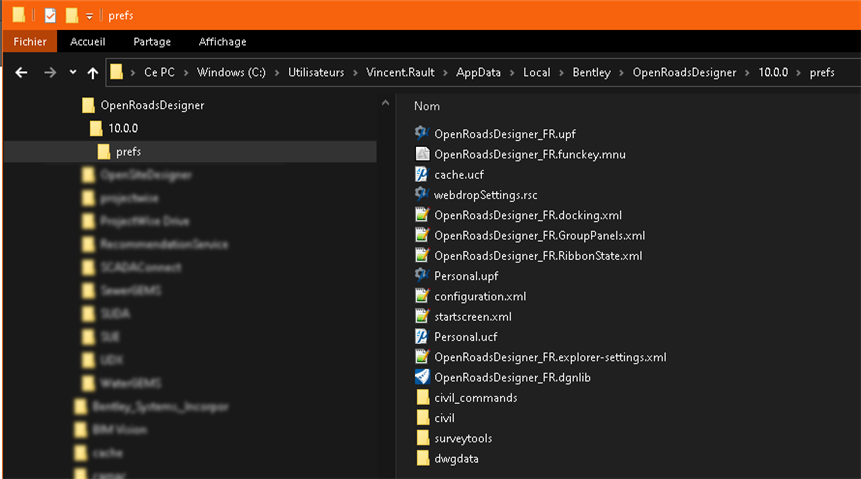This screenshot has height=479, width=861.
Task: Expand chevron after AppData breadcrumb
Action: pos(512,73)
